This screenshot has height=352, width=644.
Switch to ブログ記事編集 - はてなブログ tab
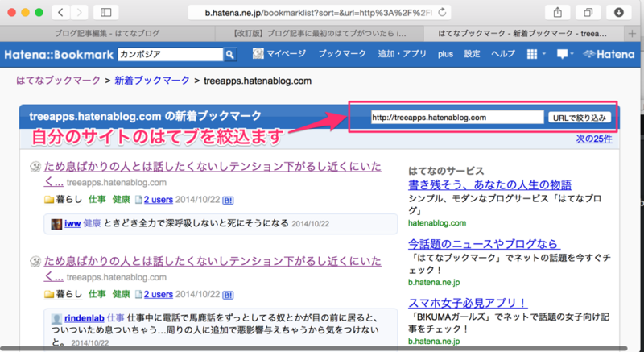tap(107, 34)
